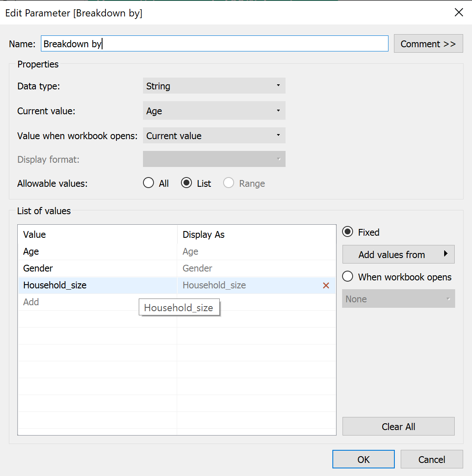Viewport: 472px width, 476px height.
Task: Open Value when workbook opens dropdown
Action: [x=214, y=136]
